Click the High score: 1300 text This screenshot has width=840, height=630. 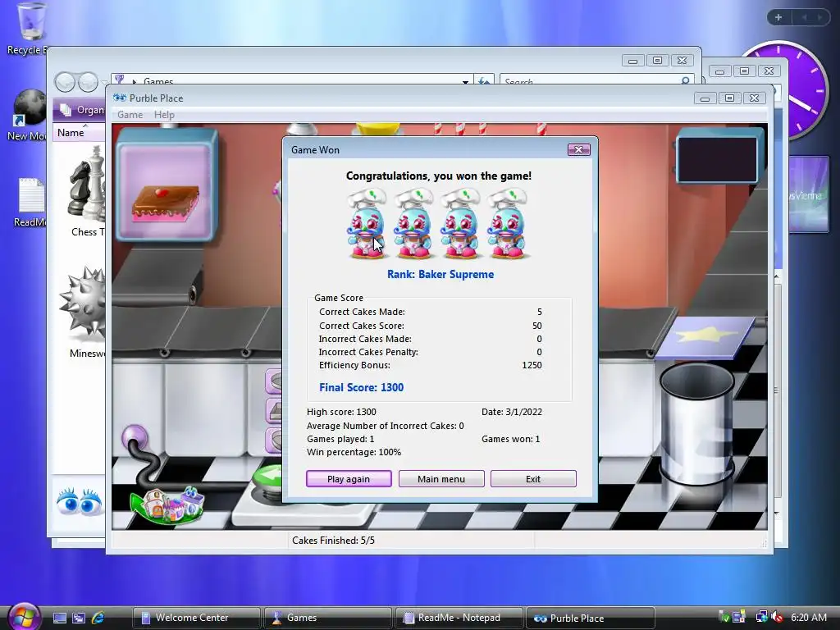(x=341, y=412)
